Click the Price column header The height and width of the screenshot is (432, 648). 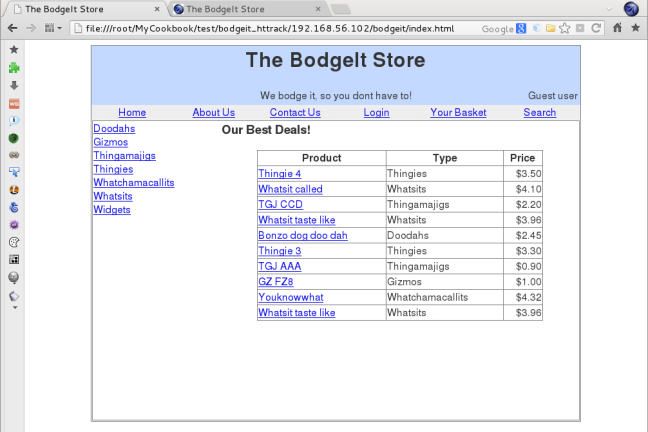(522, 158)
